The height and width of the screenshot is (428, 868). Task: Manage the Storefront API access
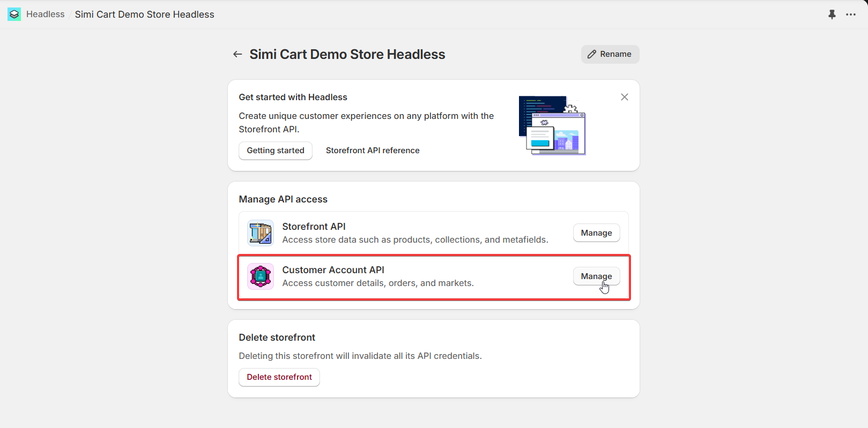click(x=596, y=233)
